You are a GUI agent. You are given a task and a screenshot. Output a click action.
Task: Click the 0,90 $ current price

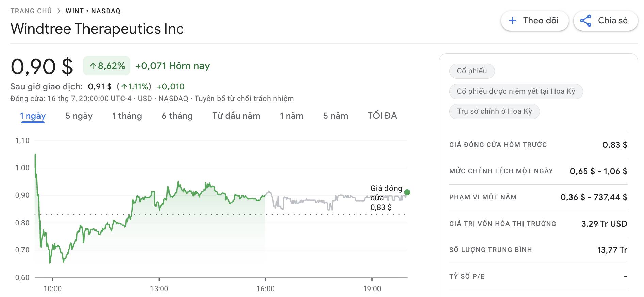point(42,66)
